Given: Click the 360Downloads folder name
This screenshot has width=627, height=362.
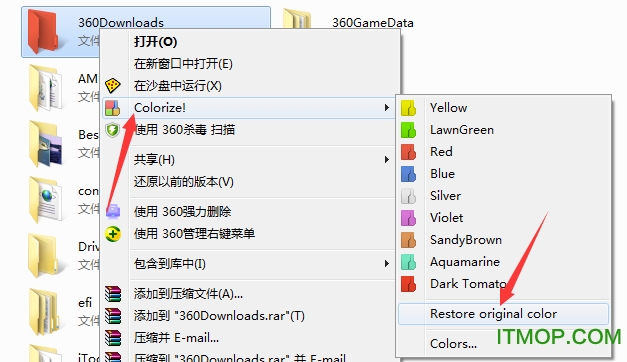Looking at the screenshot, I should coord(121,22).
